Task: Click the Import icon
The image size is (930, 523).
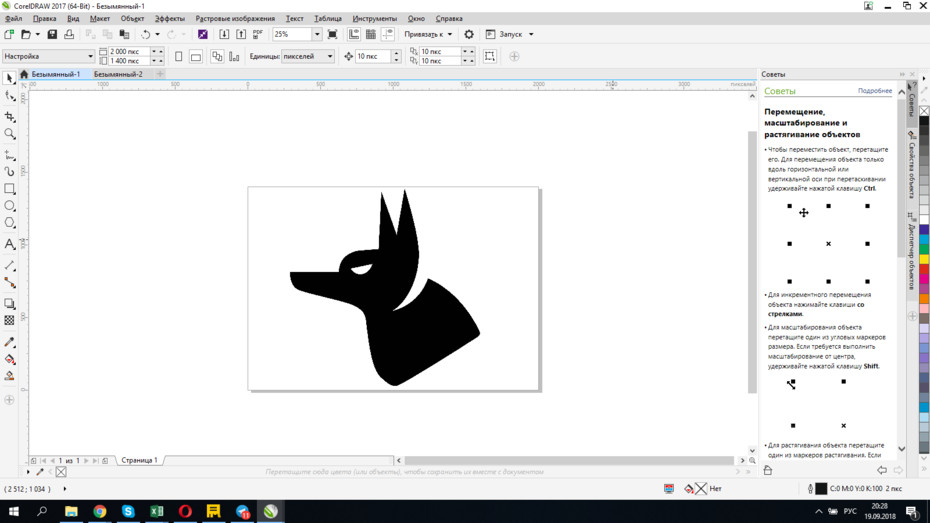Action: [x=224, y=34]
